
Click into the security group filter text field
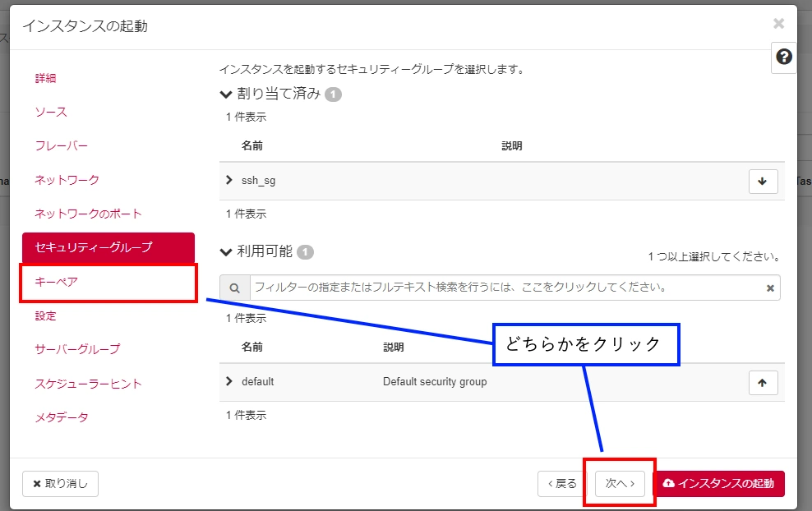tap(505, 288)
